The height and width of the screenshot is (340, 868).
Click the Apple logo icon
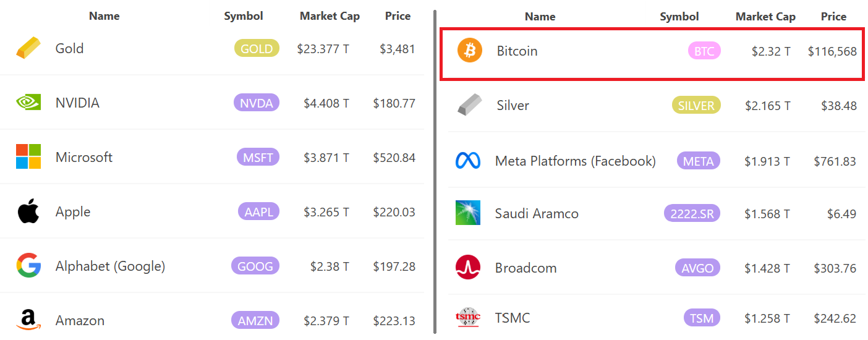(28, 211)
